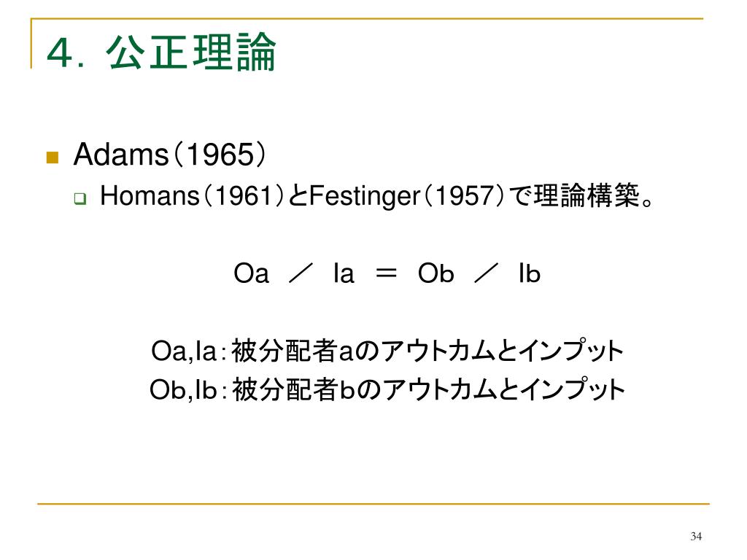Click the slide title 公正理論
Screen dimensions: 747x560
(x=190, y=52)
